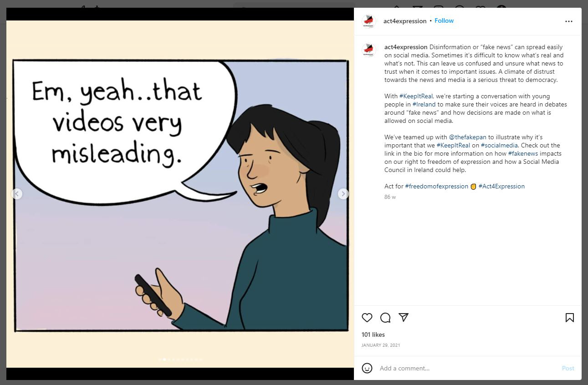Click act4expression avatar beside the caption

point(368,50)
